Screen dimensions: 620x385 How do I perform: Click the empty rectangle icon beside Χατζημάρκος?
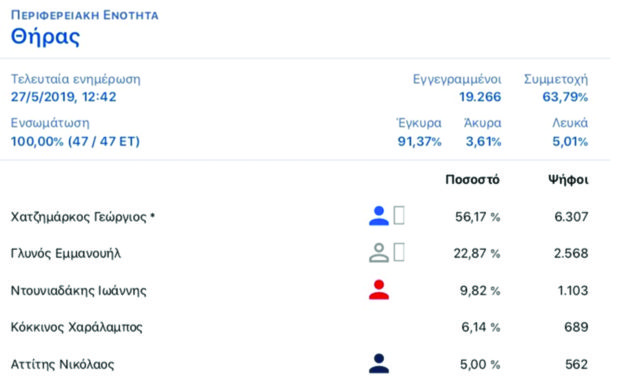pyautogui.click(x=399, y=215)
